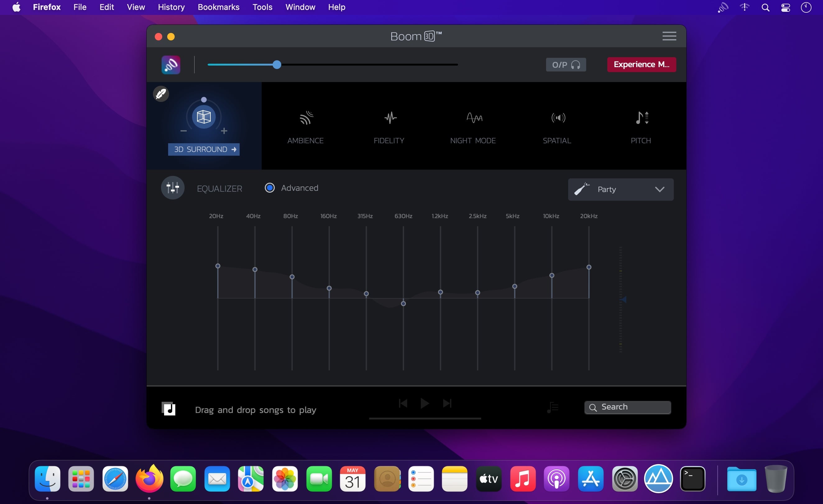Toggle the Equalizer on/off icon
The image size is (823, 504).
tap(173, 188)
